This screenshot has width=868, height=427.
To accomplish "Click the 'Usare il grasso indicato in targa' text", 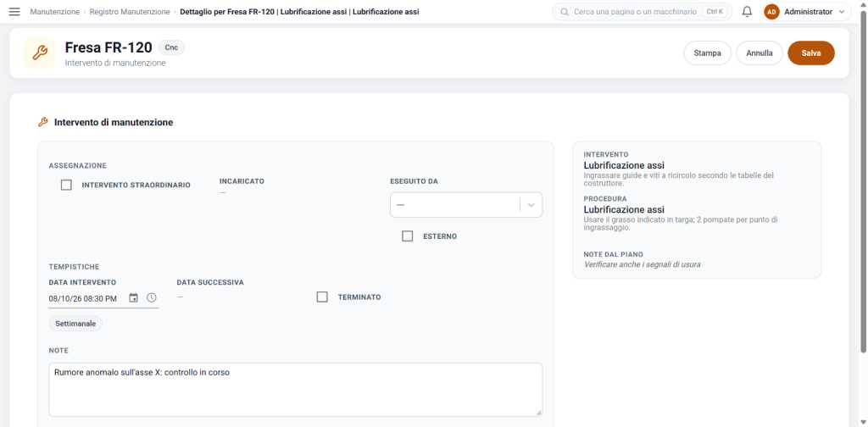I will point(681,224).
